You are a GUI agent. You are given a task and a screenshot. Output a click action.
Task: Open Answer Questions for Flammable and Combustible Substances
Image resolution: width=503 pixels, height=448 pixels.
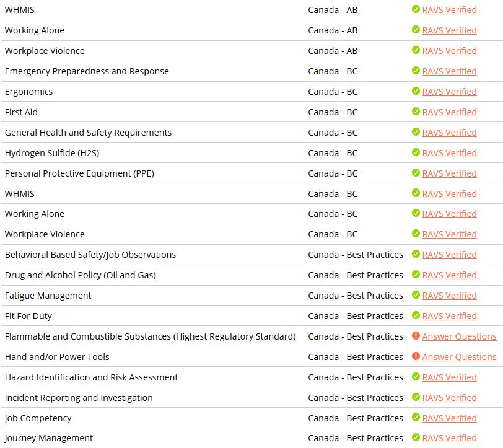tap(459, 336)
